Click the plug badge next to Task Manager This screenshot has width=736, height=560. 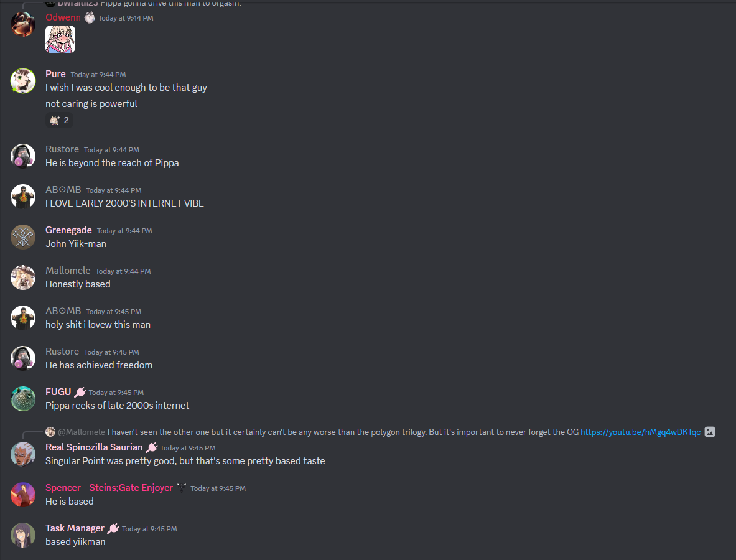coord(113,528)
